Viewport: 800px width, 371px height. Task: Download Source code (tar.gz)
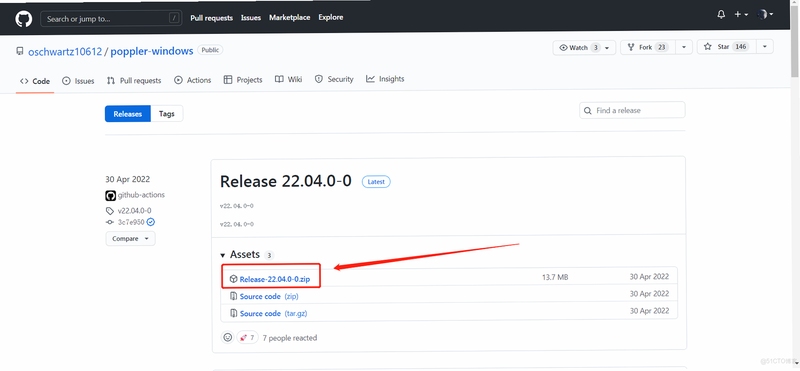pyautogui.click(x=273, y=313)
